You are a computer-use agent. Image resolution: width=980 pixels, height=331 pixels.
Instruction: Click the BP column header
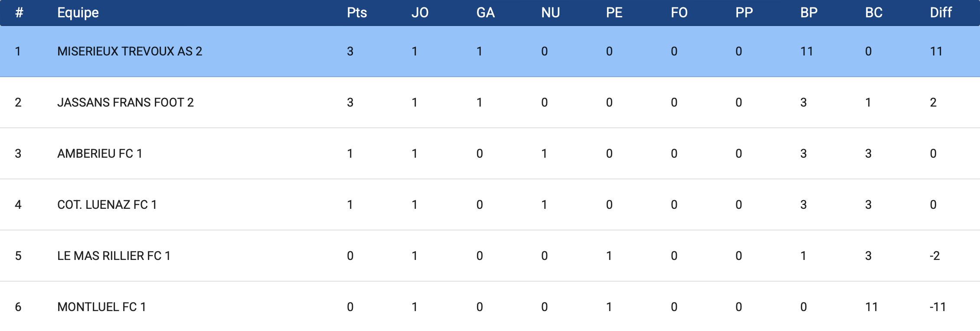click(809, 13)
